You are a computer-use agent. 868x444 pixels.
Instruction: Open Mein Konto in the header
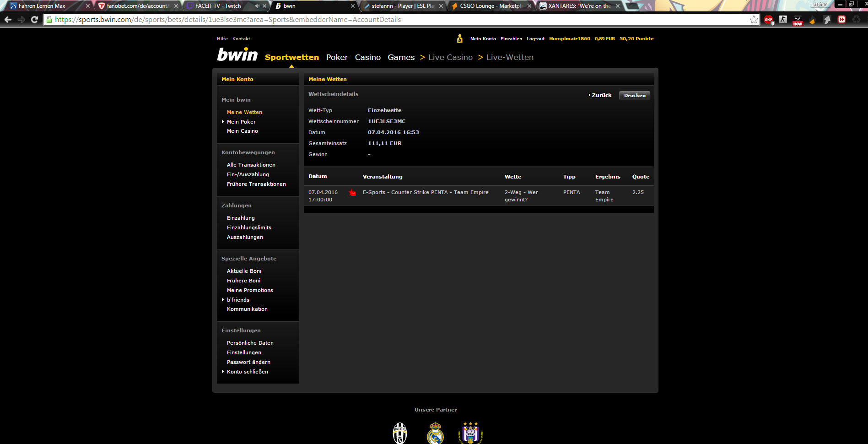[x=483, y=39]
